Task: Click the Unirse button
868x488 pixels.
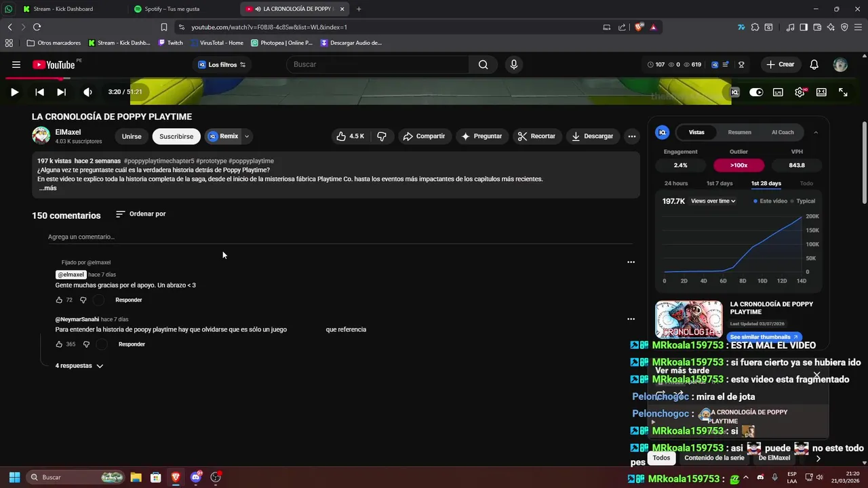Action: tap(132, 136)
